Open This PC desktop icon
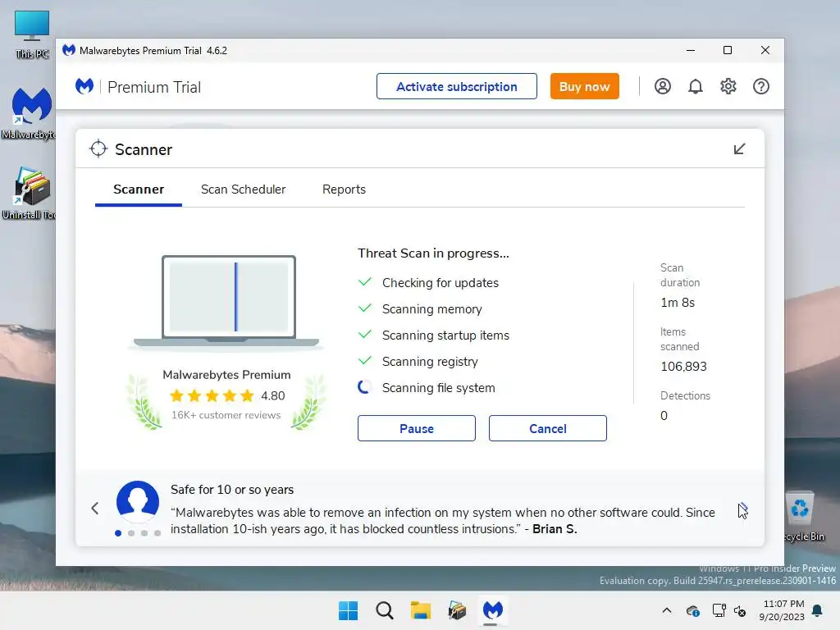 [x=32, y=34]
